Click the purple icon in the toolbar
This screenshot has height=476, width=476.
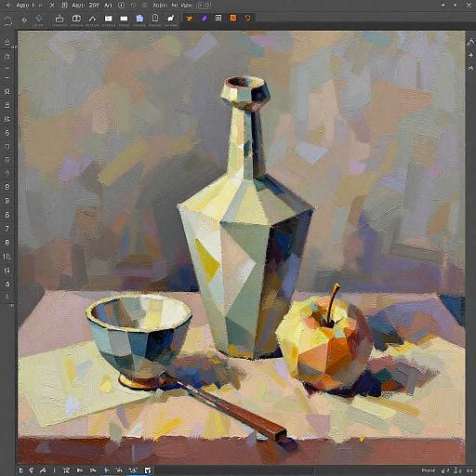pyautogui.click(x=205, y=19)
